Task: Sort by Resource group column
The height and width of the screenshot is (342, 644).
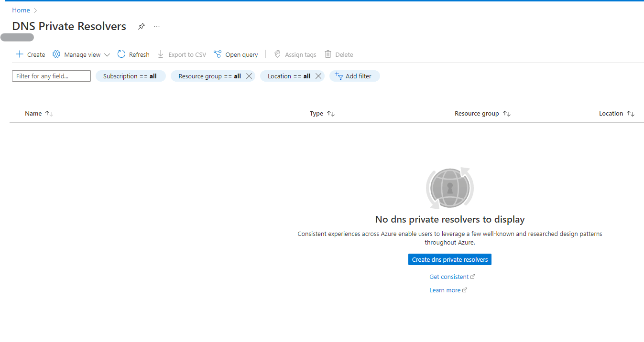Action: tap(483, 114)
